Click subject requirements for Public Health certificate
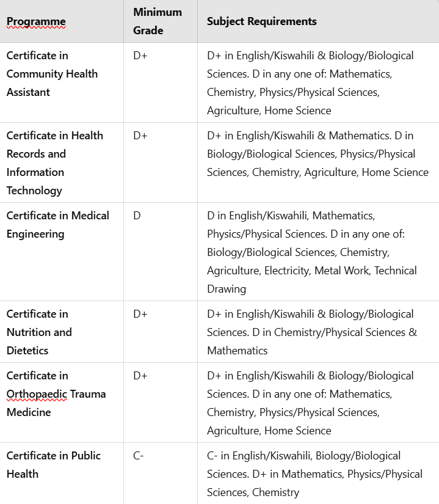 click(x=314, y=474)
